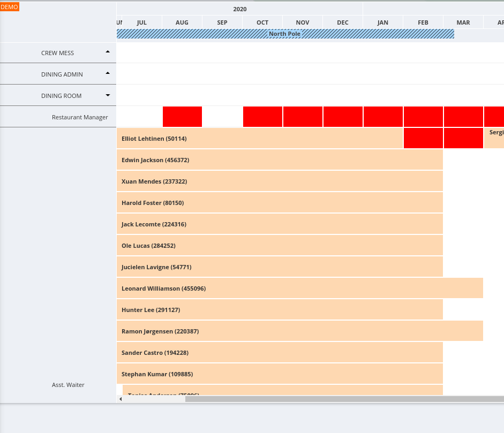Viewport: 504px width, 433px height.
Task: Click the red October Restaurant Manager cell
Action: tap(262, 117)
